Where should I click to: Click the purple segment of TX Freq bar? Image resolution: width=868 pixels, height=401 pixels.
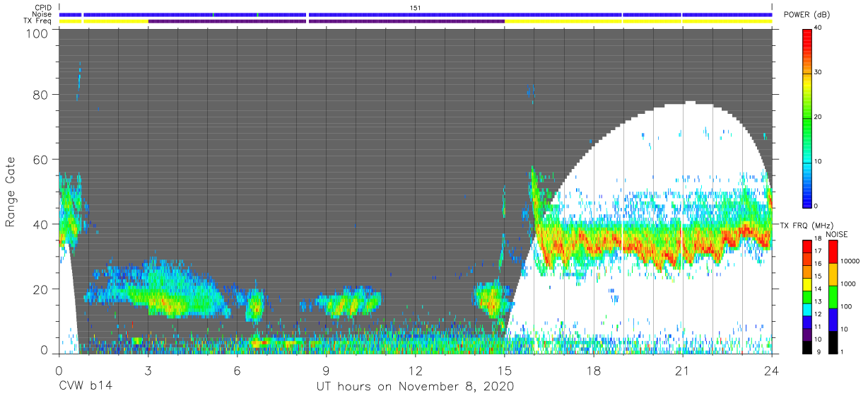pos(326,21)
